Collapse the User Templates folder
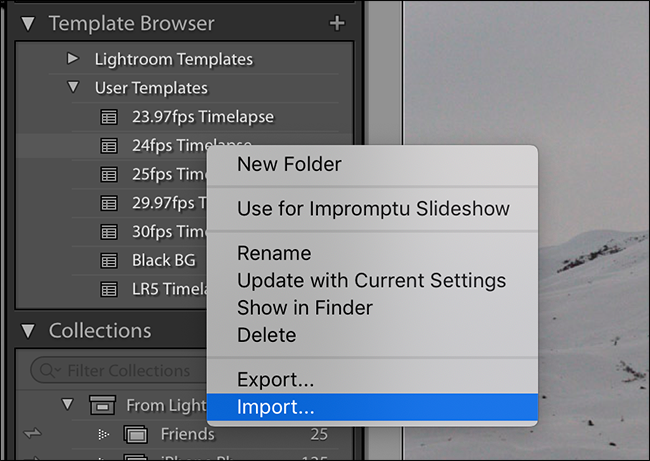This screenshot has width=650, height=461. click(72, 88)
